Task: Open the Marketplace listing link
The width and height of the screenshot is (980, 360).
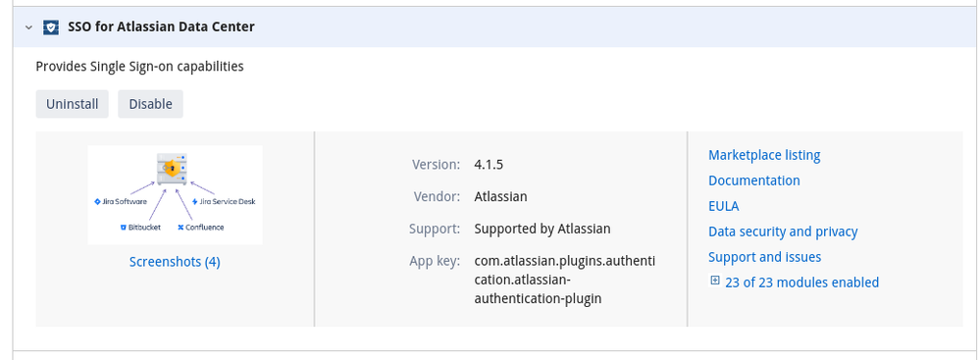Action: pyautogui.click(x=764, y=155)
